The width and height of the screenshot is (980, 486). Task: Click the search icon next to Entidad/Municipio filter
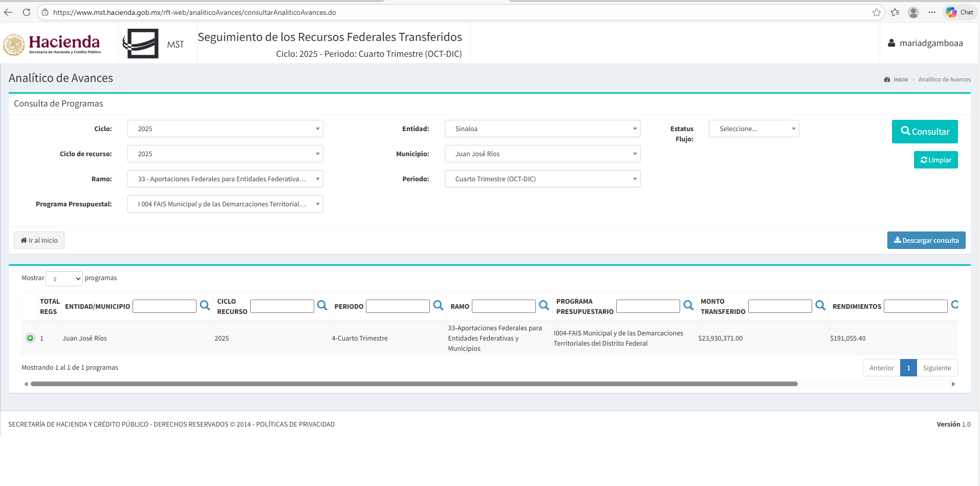pos(205,306)
